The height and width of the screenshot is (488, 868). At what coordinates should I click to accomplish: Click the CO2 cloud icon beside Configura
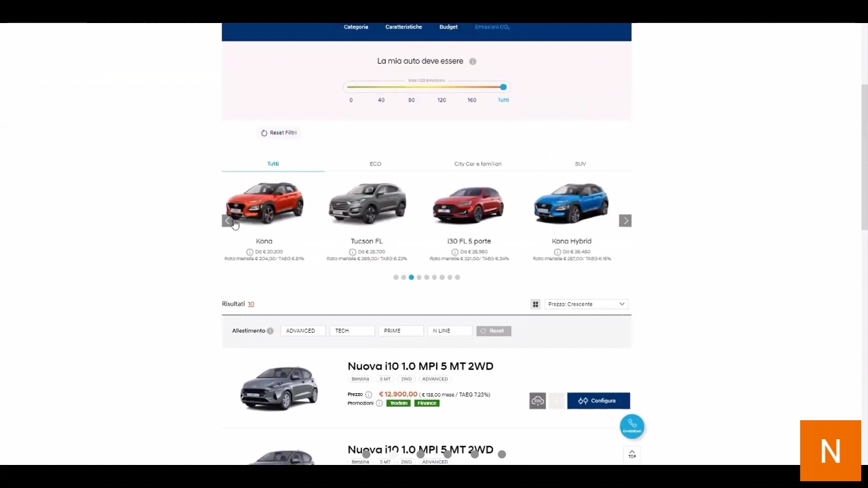click(x=538, y=401)
